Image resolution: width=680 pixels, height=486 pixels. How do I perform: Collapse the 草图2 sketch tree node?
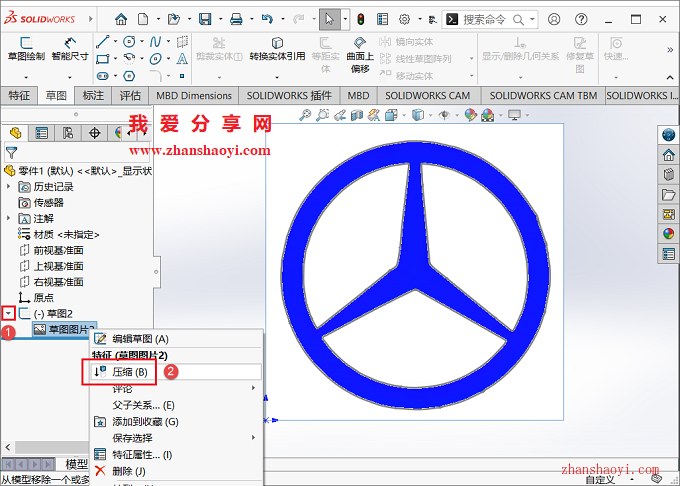(x=9, y=313)
